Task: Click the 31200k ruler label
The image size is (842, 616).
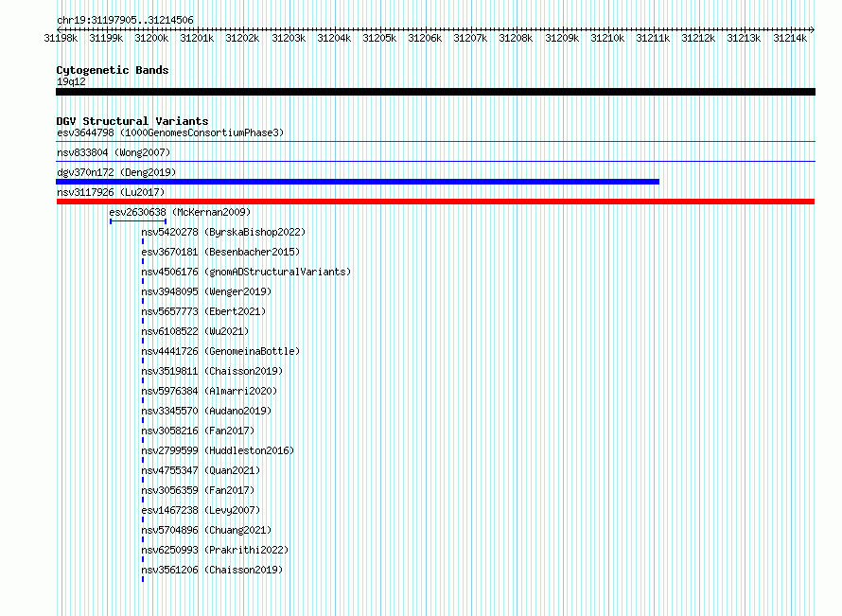Action: [151, 38]
